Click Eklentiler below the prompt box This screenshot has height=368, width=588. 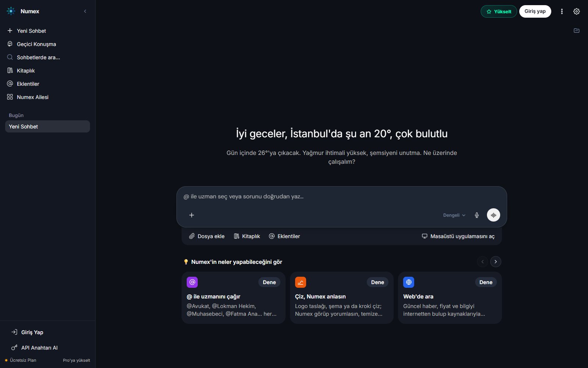coord(284,236)
